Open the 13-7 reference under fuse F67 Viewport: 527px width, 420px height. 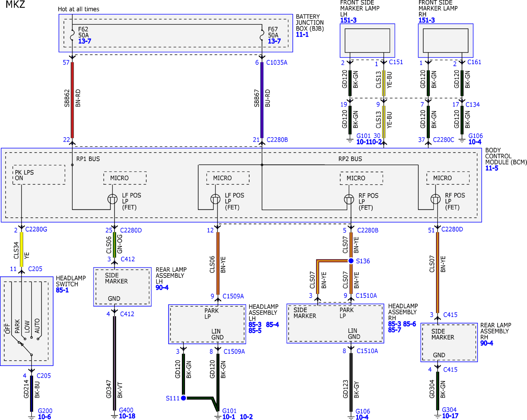pyautogui.click(x=274, y=41)
